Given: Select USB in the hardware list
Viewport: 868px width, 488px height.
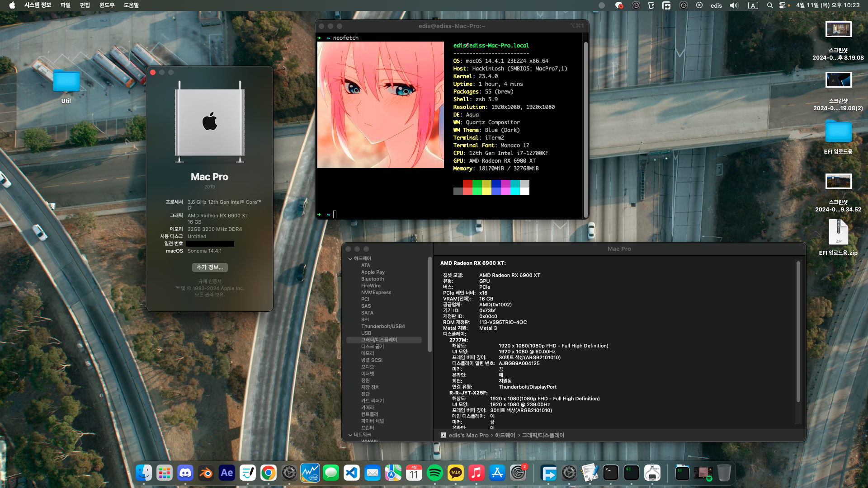Looking at the screenshot, I should pos(366,333).
